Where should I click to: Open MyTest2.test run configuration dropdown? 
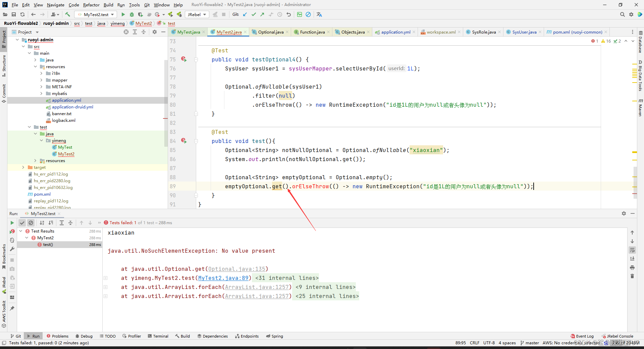pos(96,14)
